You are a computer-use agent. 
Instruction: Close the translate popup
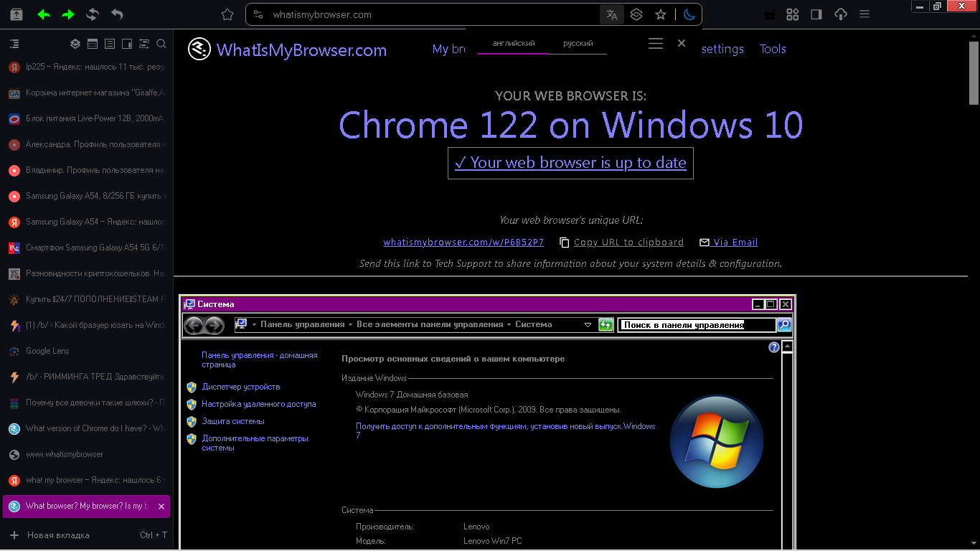click(682, 43)
